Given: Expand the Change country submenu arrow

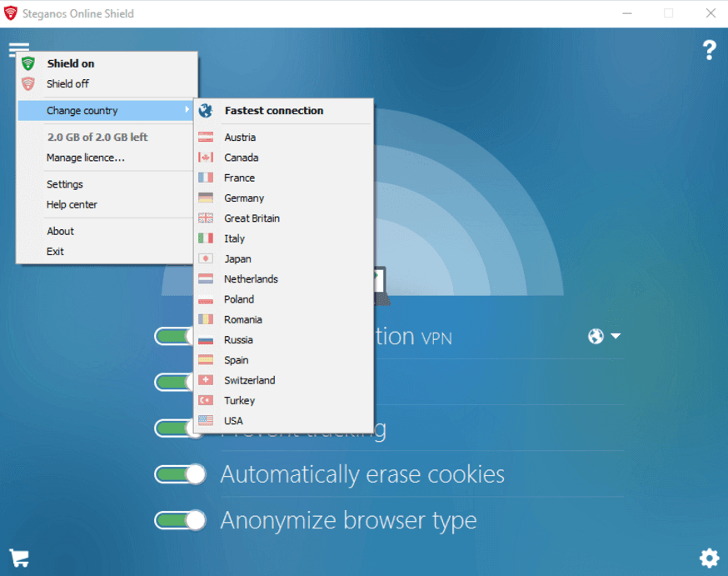Looking at the screenshot, I should [x=187, y=110].
